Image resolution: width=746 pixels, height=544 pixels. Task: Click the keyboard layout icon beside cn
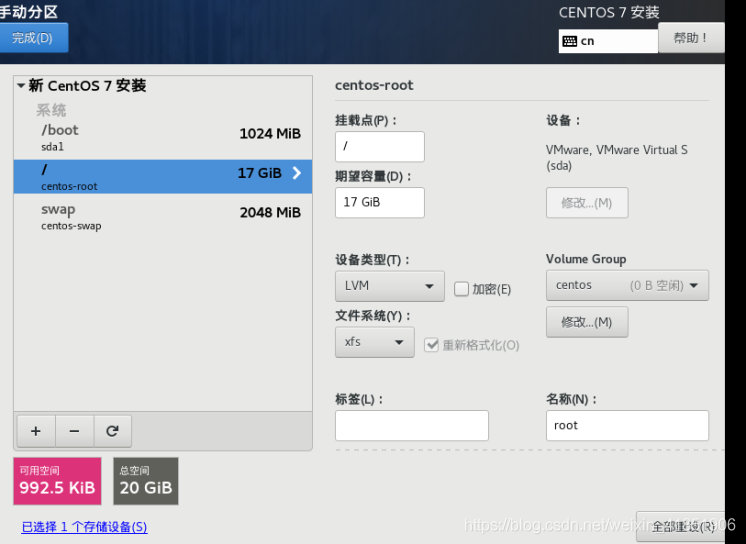coord(569,41)
